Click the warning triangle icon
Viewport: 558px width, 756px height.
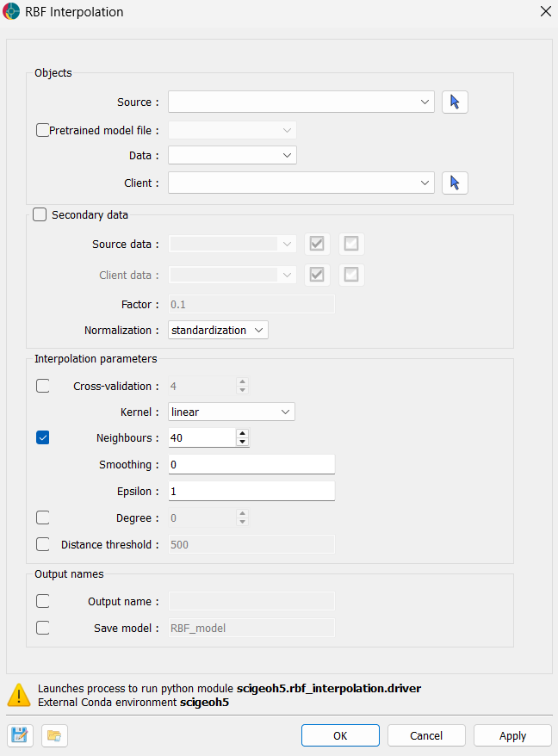[x=19, y=695]
